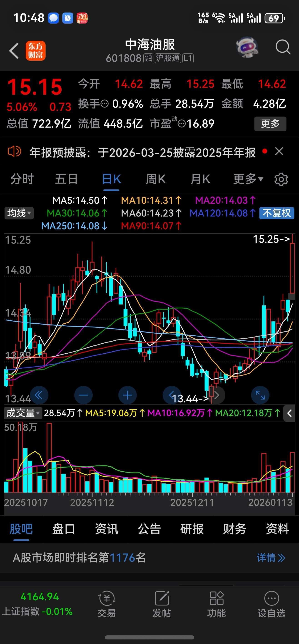Screen dimensions: 299x644
Task: Toggle 不复权 adjustment mode
Action: [277, 213]
